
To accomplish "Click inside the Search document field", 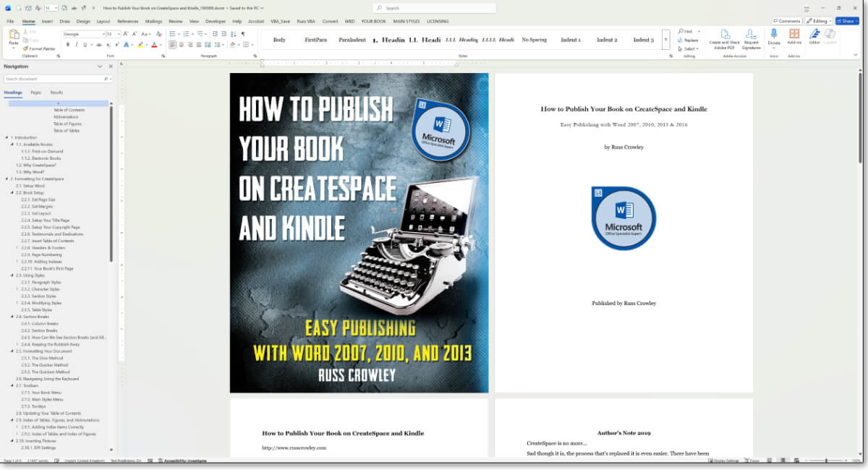I will pyautogui.click(x=43, y=78).
